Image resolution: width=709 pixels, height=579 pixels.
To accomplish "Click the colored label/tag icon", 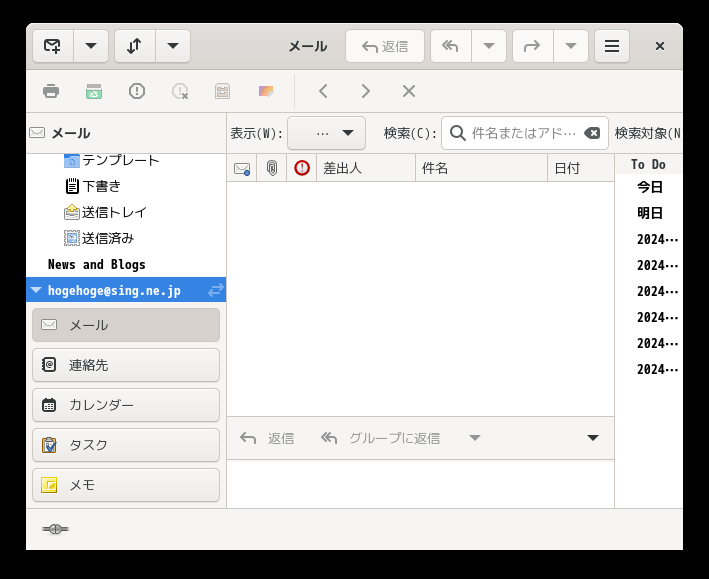I will (266, 91).
